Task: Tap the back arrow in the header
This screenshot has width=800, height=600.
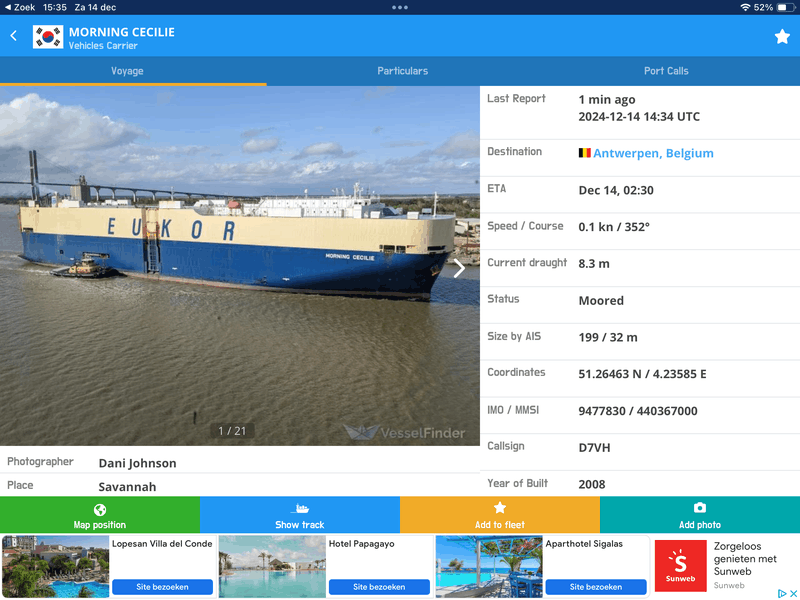Action: (x=14, y=36)
